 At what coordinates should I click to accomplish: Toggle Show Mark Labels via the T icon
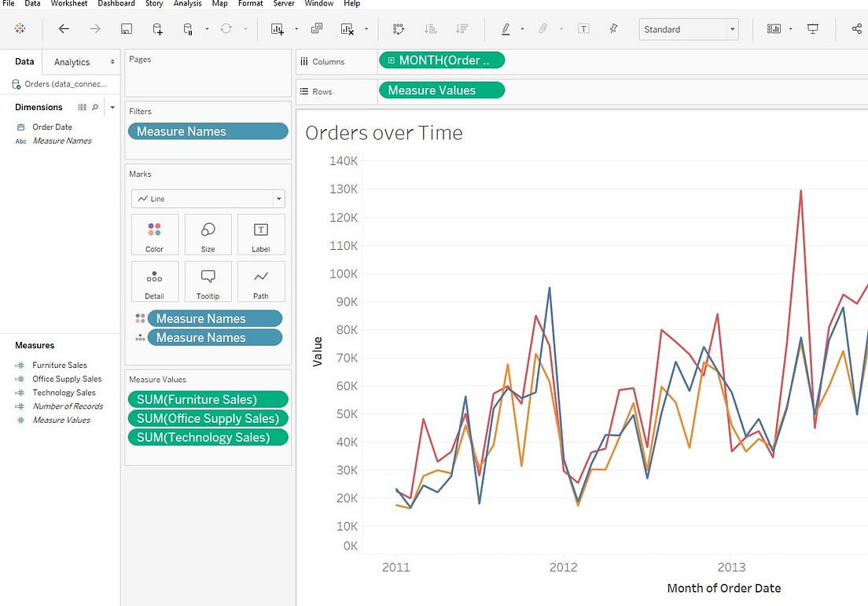pos(583,29)
